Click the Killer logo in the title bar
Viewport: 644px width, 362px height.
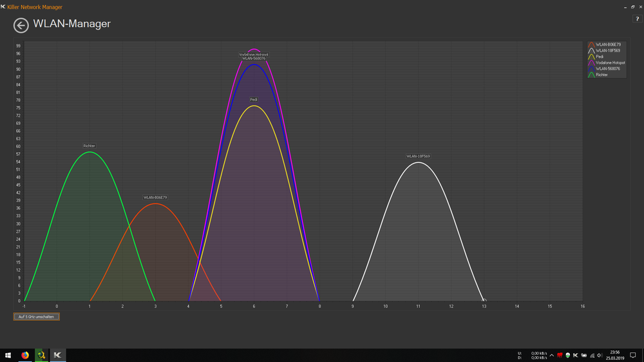pos(3,6)
